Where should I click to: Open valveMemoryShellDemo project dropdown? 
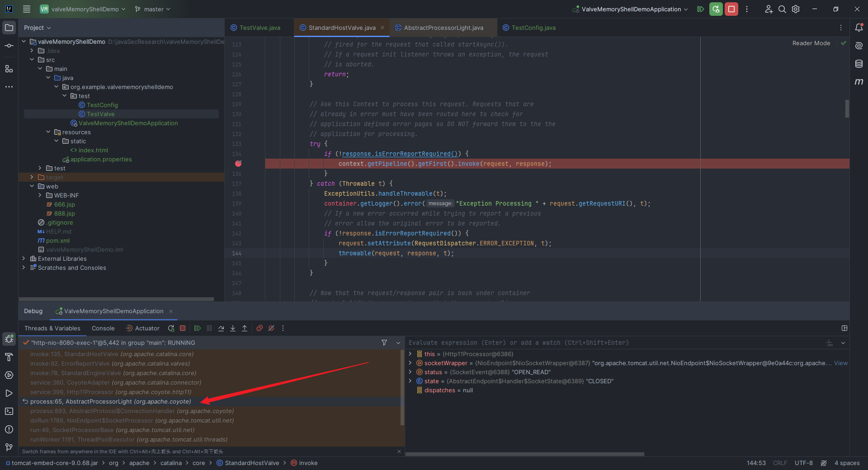82,9
